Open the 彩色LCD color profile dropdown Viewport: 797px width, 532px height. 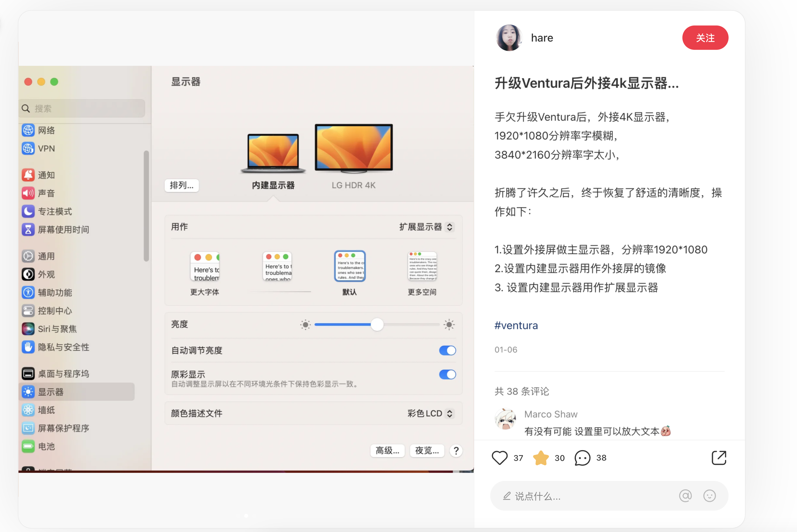[x=430, y=413]
